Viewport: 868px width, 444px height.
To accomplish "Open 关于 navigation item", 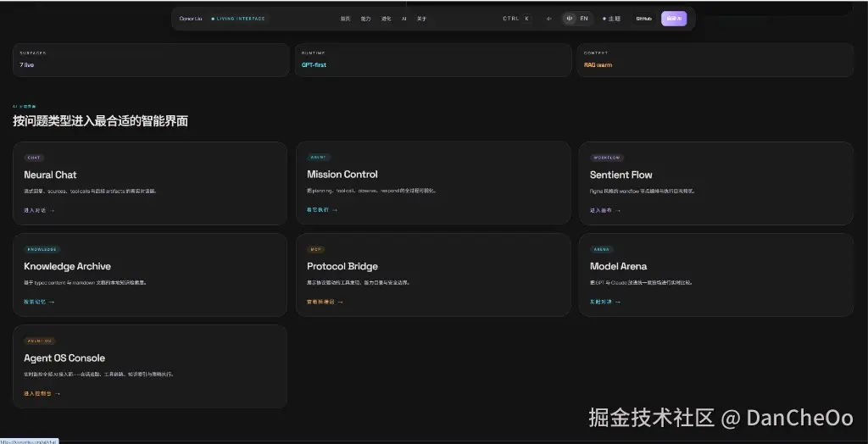I will [x=422, y=19].
